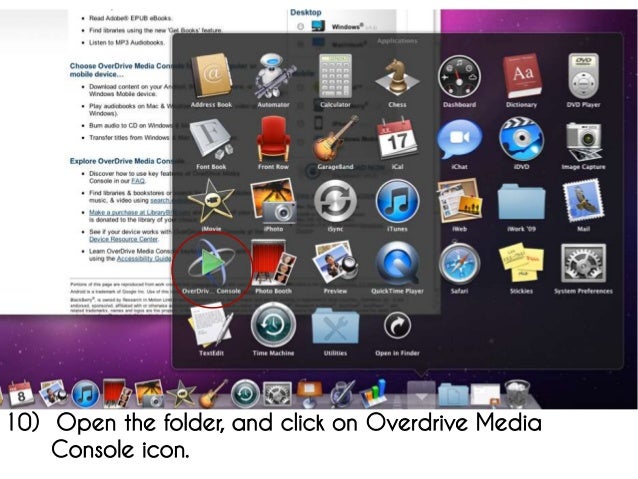The image size is (638, 479).
Task: Collapse the Applications stack in the Dock
Action: pos(421,393)
